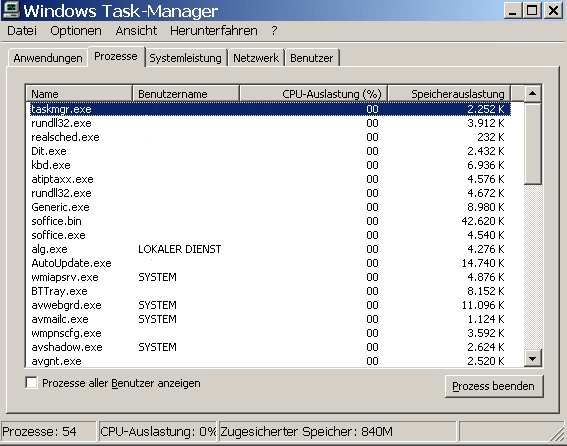Sort by CPU-Auslastung (%) column
This screenshot has width=567, height=446.
tap(314, 94)
